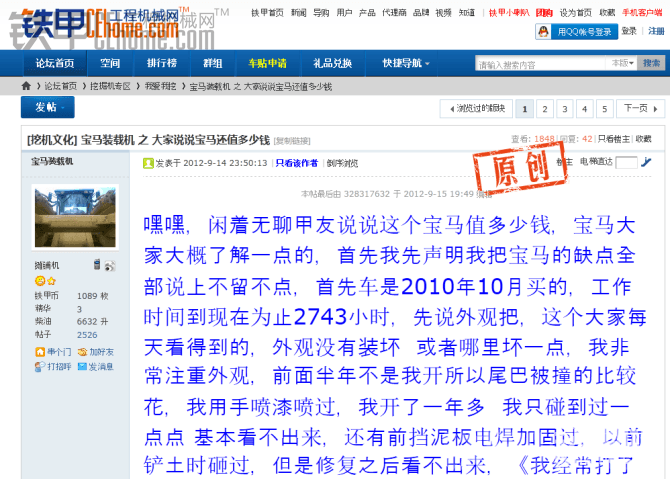
Task: Return to 浏览过的版块 button
Action: tap(477, 109)
